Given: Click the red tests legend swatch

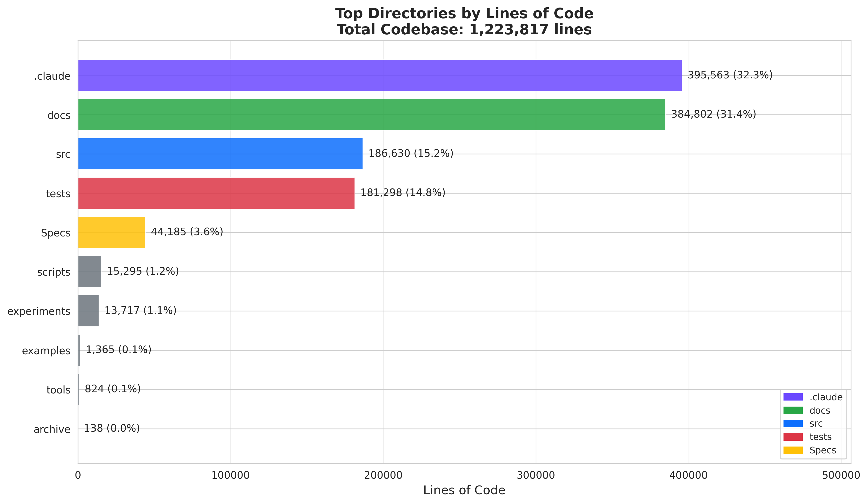Looking at the screenshot, I should 793,437.
